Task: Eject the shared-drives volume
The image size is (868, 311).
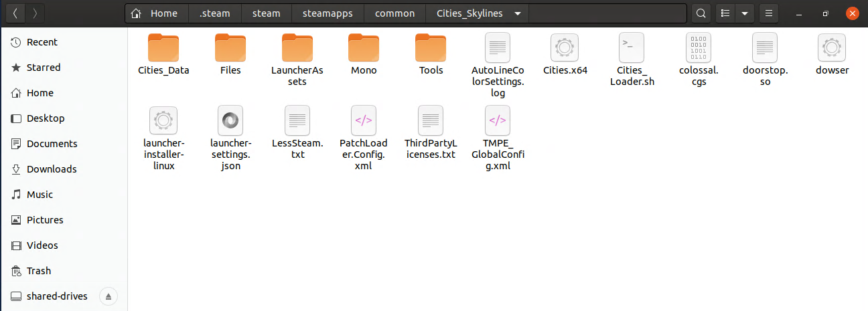Action: click(109, 296)
